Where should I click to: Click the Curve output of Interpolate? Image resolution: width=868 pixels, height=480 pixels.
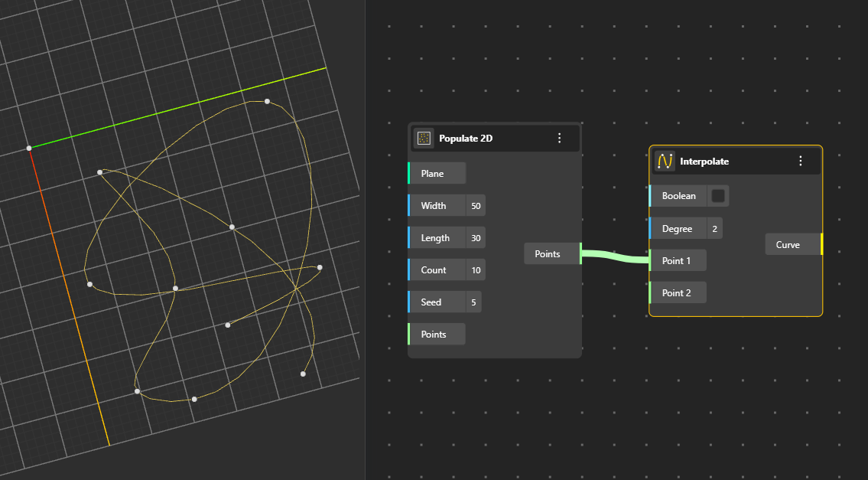(x=792, y=245)
